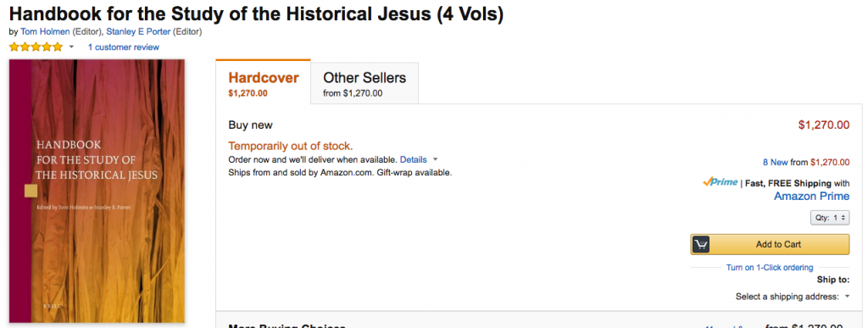The height and width of the screenshot is (328, 868).
Task: Click the Amazon Prime link
Action: point(811,197)
